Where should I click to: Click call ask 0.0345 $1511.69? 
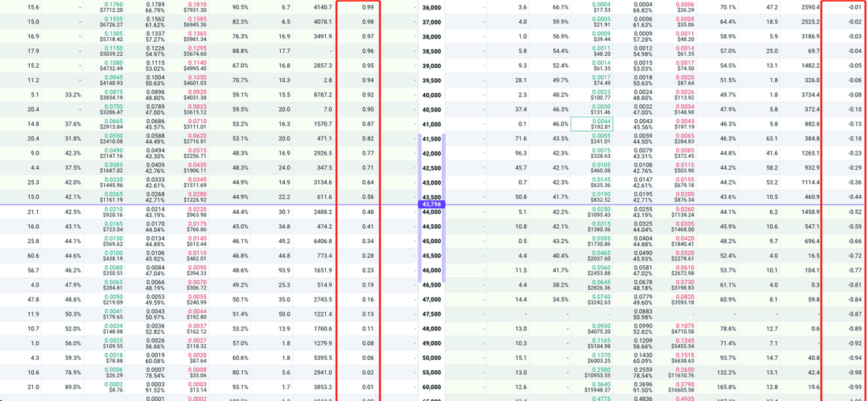(x=197, y=182)
